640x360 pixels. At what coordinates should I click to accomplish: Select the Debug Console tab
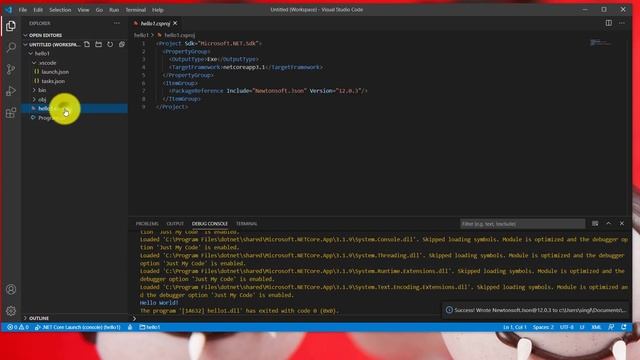click(210, 224)
